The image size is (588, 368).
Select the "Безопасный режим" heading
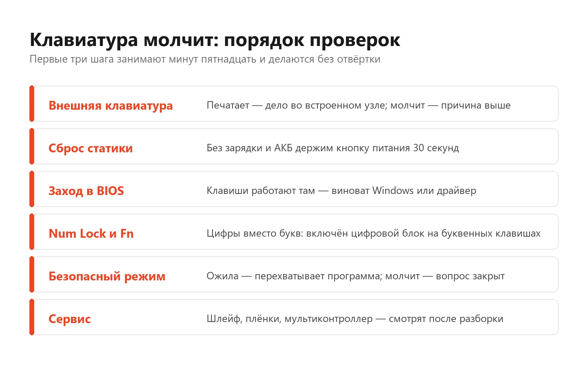click(x=107, y=276)
